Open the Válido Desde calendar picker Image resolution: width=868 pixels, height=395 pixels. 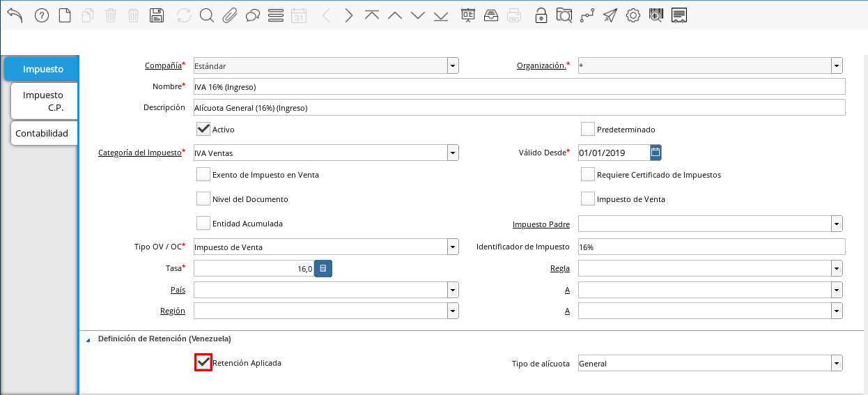(x=655, y=153)
